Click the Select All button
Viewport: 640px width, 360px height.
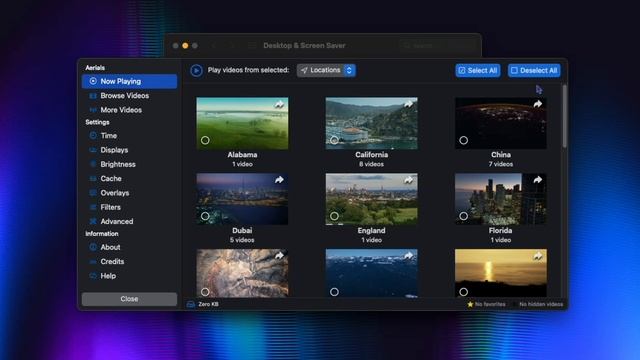[x=478, y=70]
